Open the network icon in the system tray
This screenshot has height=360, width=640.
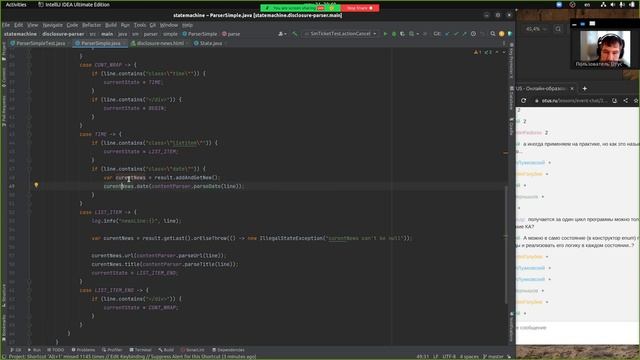coord(603,5)
